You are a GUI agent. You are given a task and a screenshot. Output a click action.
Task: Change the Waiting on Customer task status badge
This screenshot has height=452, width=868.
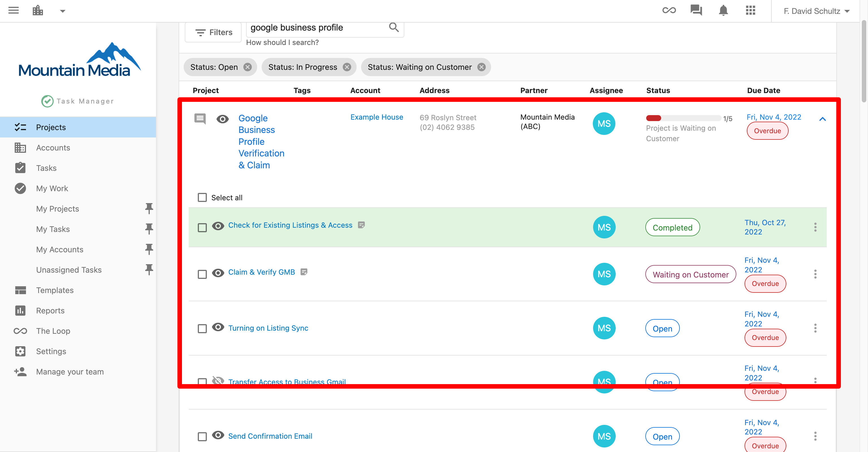pos(691,274)
